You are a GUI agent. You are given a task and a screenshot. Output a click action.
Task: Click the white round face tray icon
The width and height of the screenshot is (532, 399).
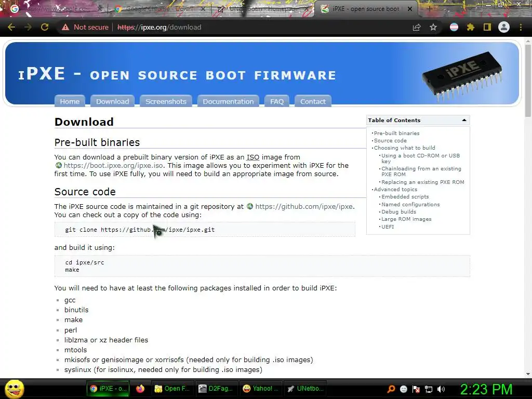click(404, 389)
